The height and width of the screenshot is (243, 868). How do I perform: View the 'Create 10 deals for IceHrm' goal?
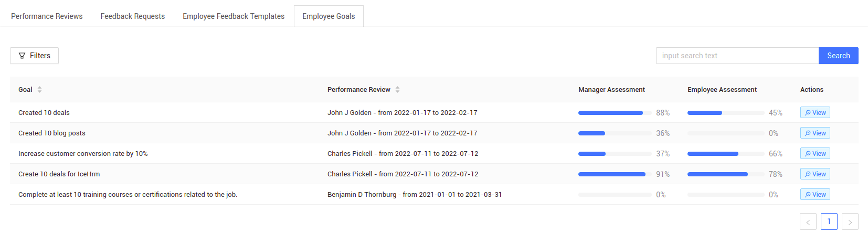click(x=815, y=174)
